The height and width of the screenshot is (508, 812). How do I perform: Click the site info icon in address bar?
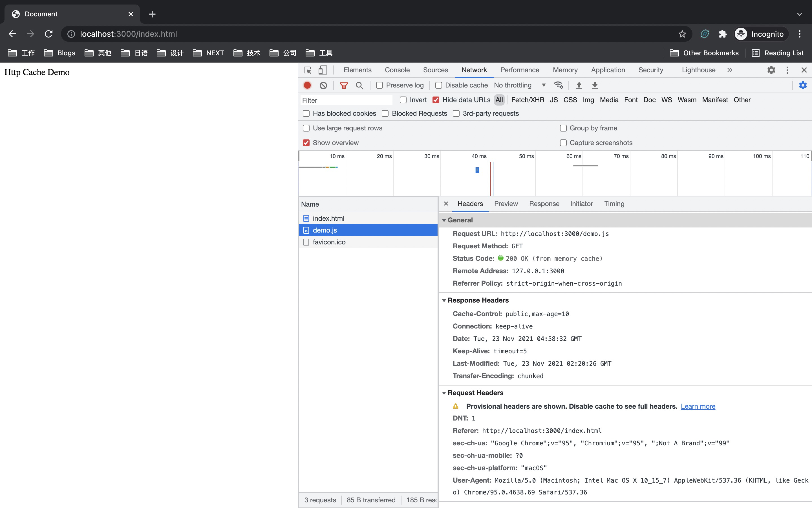pyautogui.click(x=71, y=34)
